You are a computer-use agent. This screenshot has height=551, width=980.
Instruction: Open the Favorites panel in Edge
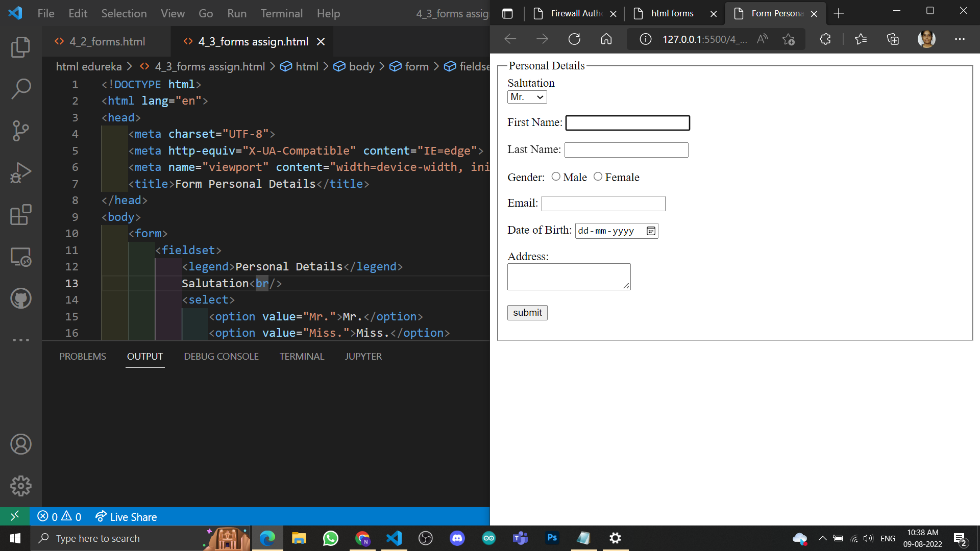point(861,39)
